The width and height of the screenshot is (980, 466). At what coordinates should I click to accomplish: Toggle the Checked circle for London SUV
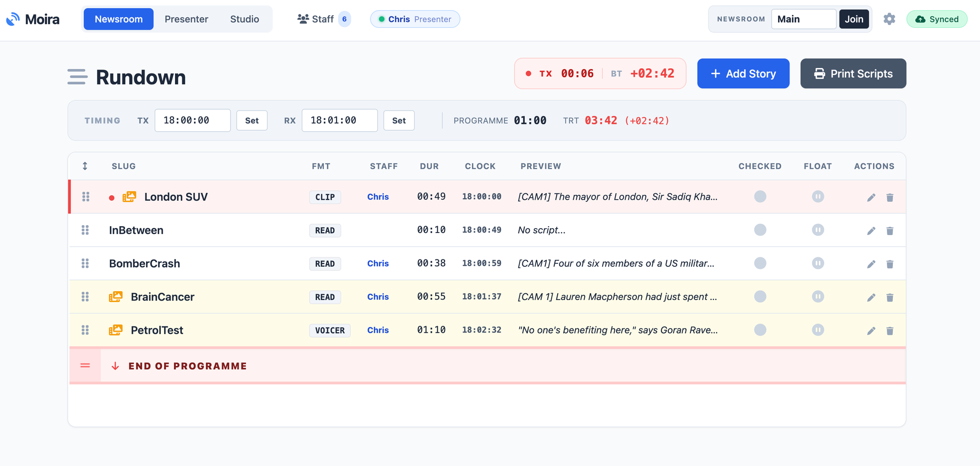[760, 196]
